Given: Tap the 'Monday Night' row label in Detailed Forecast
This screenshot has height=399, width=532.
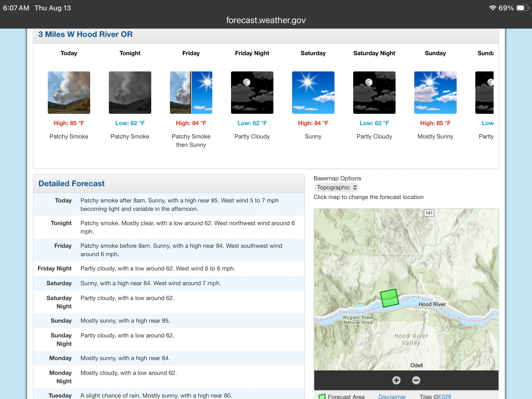Looking at the screenshot, I should pos(60,377).
